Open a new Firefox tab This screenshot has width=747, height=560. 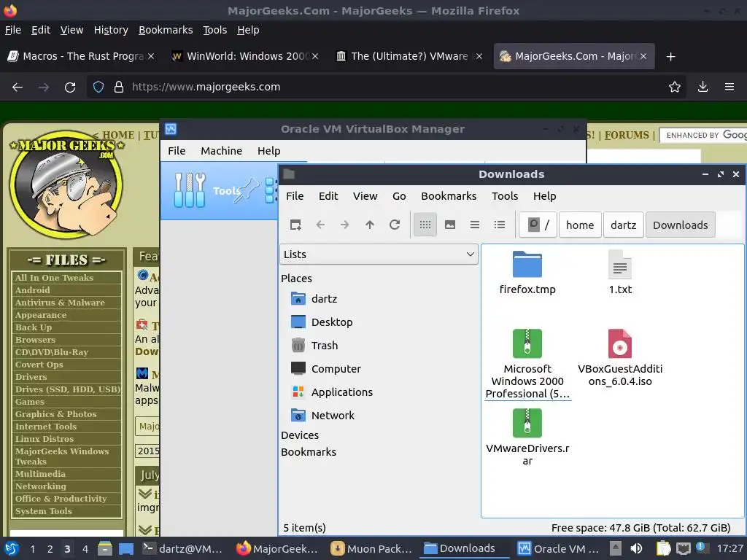(671, 57)
